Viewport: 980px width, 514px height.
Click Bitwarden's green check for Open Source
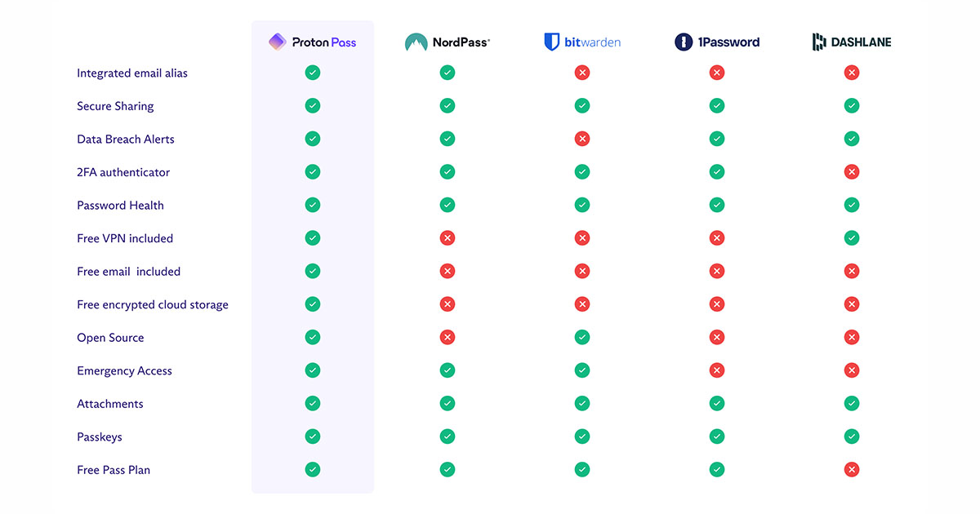pos(581,337)
